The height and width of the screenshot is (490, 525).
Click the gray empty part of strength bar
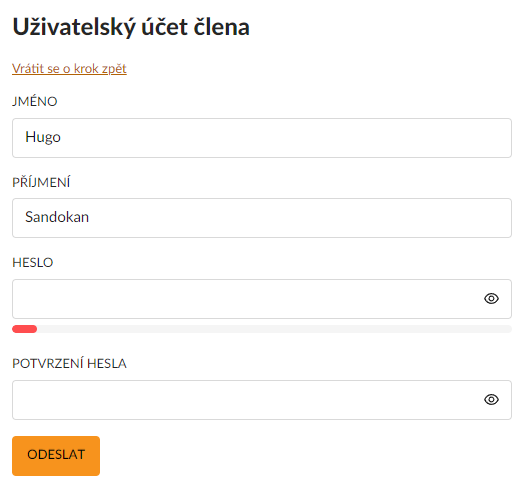(x=275, y=329)
